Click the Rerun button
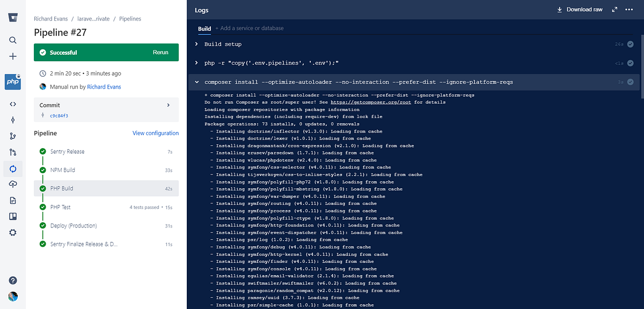Viewport: 644px width, 309px height. pyautogui.click(x=160, y=52)
